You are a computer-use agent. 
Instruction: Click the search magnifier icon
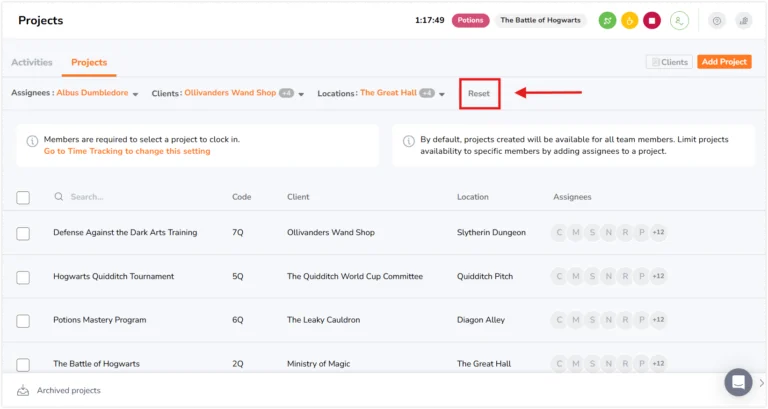pyautogui.click(x=59, y=196)
